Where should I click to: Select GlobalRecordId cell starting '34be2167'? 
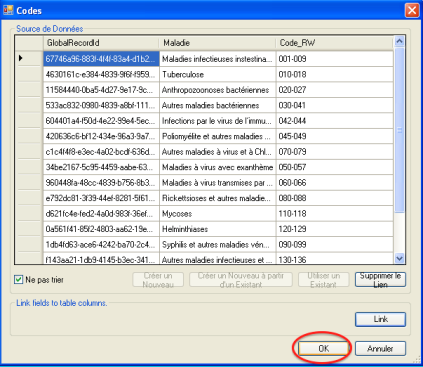[x=101, y=167]
